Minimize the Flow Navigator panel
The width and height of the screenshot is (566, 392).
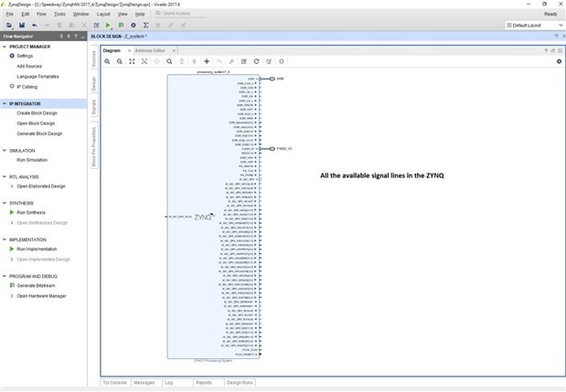click(x=82, y=37)
